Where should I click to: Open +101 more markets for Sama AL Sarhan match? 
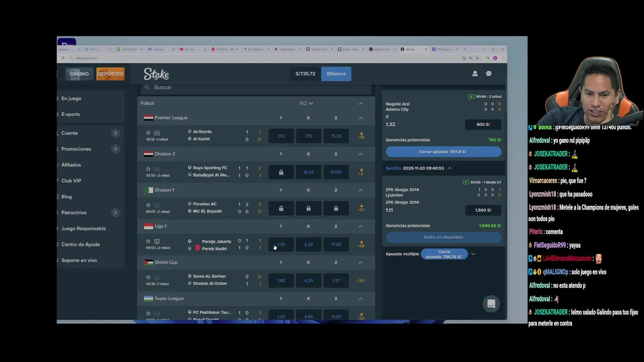coord(361,281)
